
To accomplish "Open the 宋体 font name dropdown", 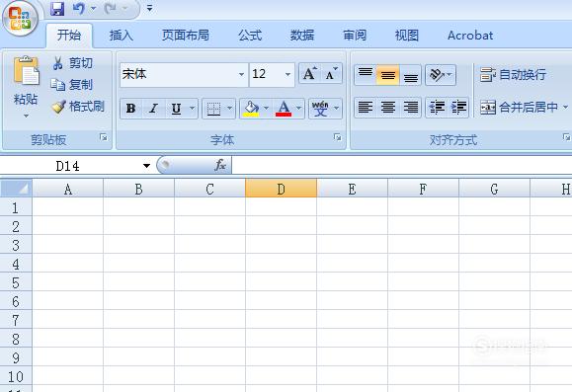I will (241, 74).
